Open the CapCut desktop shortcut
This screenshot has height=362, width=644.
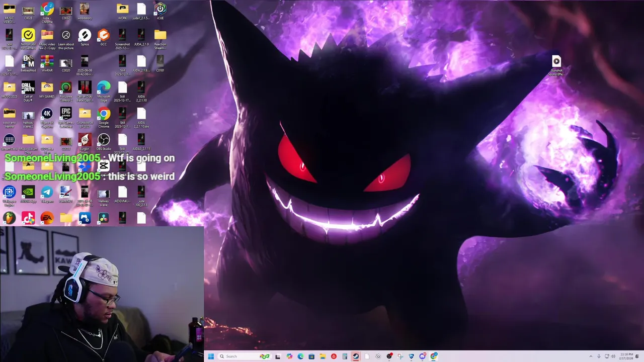[104, 165]
